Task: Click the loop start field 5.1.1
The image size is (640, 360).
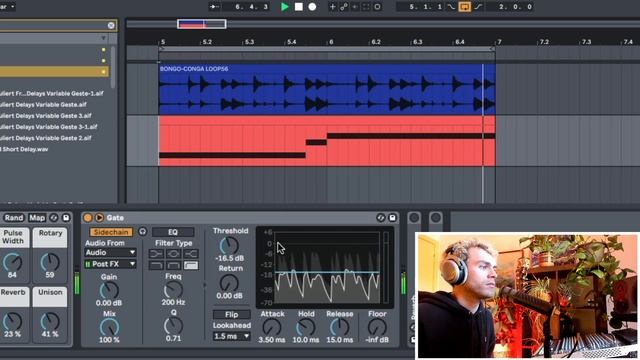Action: point(426,7)
